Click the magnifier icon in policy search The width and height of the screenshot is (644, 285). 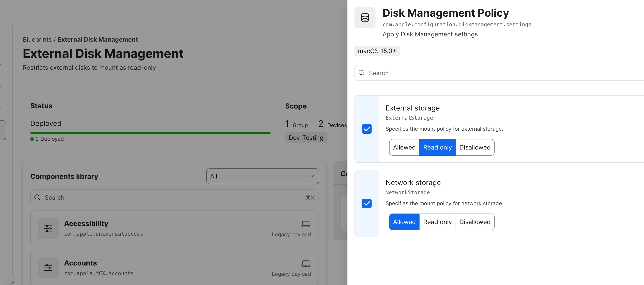(x=361, y=73)
